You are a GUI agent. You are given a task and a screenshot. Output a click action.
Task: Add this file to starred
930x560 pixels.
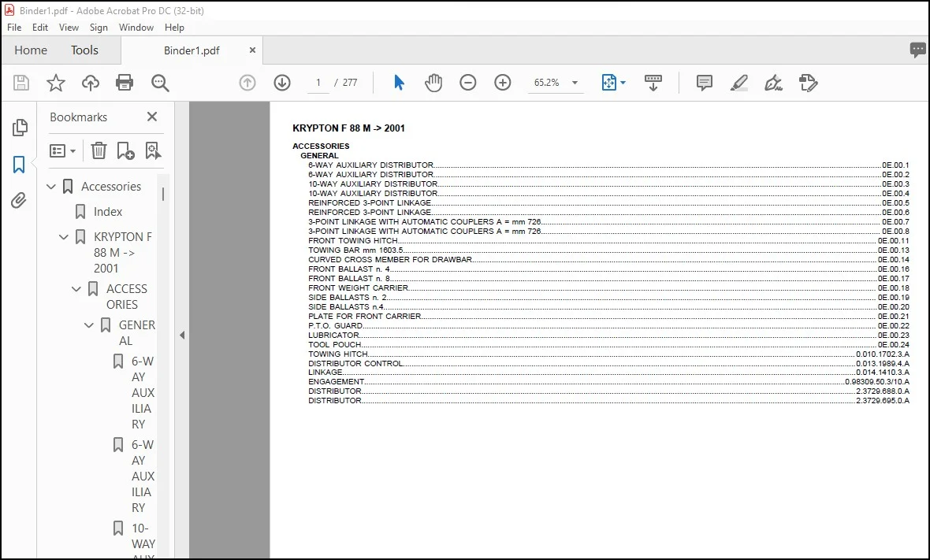pyautogui.click(x=56, y=83)
